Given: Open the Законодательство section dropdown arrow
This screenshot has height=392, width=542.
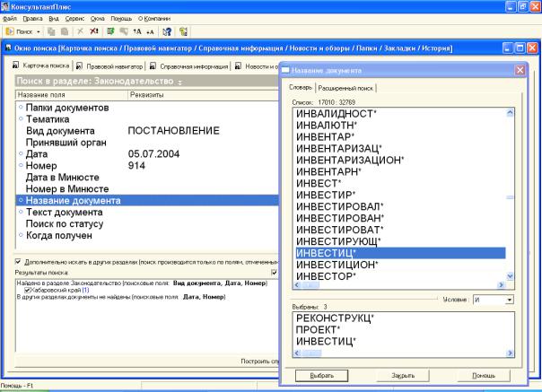Looking at the screenshot, I should (x=179, y=82).
